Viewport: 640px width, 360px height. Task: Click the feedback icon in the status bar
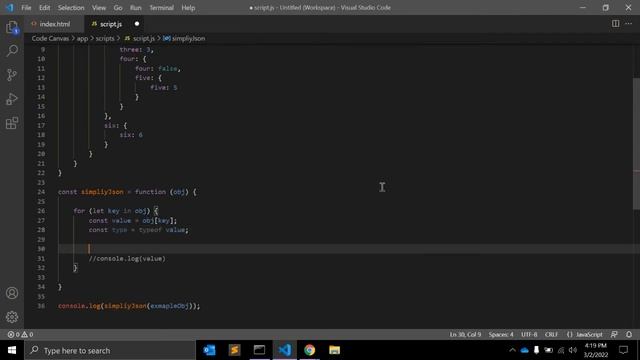[x=614, y=334]
